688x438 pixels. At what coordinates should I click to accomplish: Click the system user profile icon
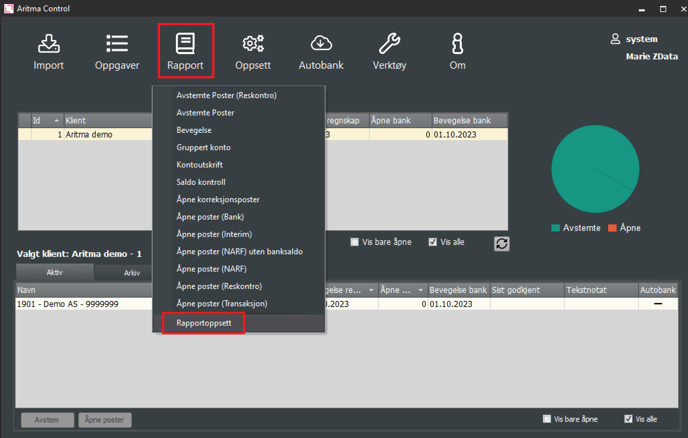click(616, 39)
